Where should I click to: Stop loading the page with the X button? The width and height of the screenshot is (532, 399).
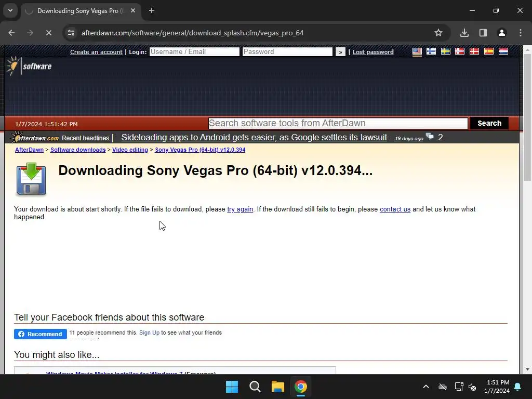tap(48, 33)
